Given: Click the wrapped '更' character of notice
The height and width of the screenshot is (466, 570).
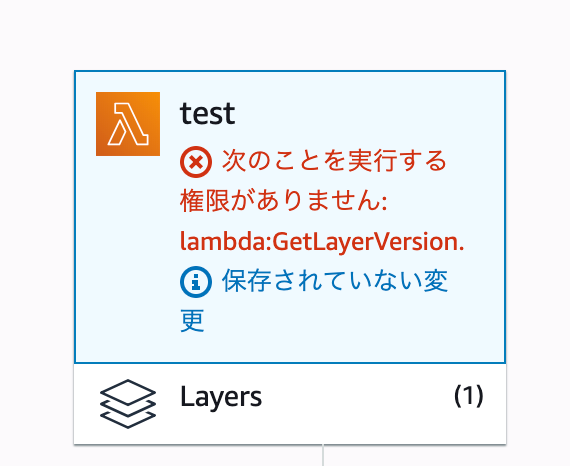Looking at the screenshot, I should 192,321.
